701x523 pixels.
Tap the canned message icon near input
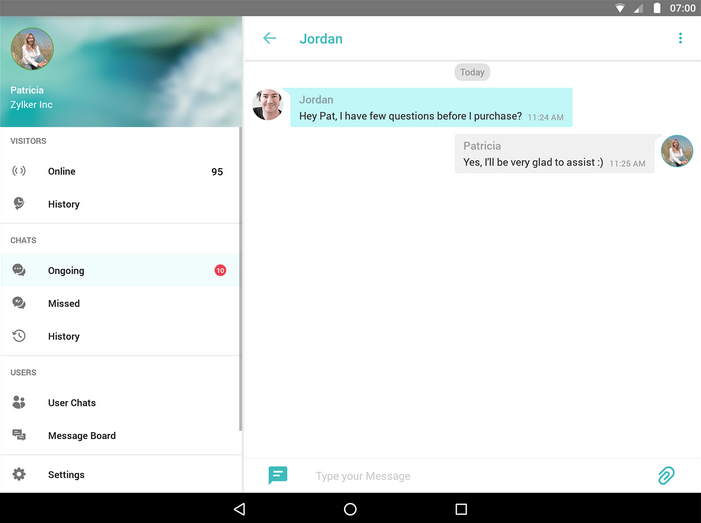pyautogui.click(x=278, y=475)
